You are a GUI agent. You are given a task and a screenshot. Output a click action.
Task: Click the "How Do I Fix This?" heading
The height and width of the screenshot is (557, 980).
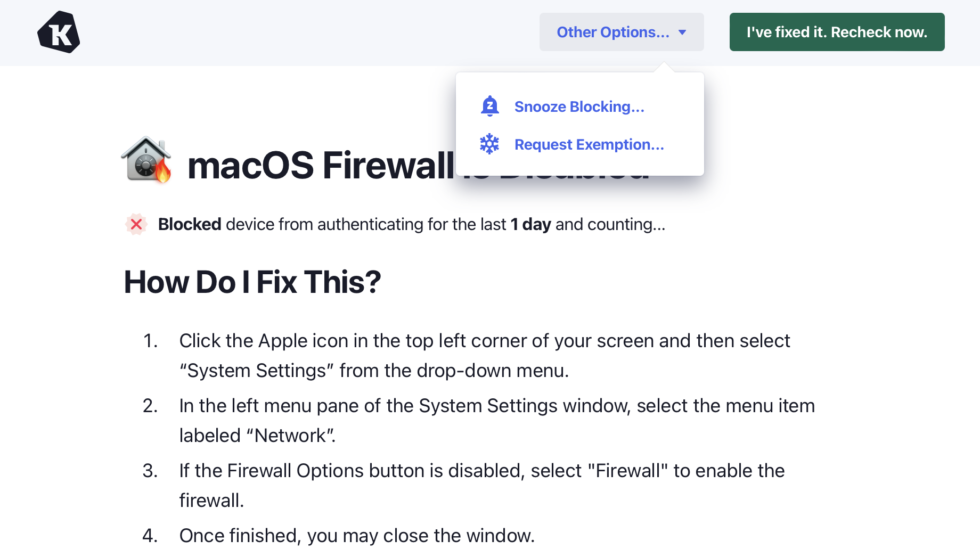(252, 282)
